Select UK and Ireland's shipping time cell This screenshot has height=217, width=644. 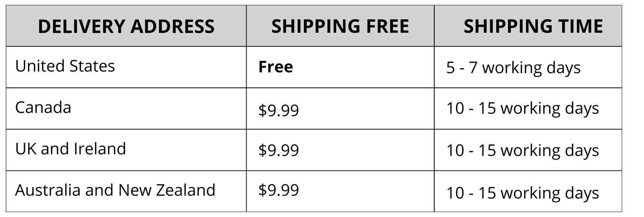[522, 151]
